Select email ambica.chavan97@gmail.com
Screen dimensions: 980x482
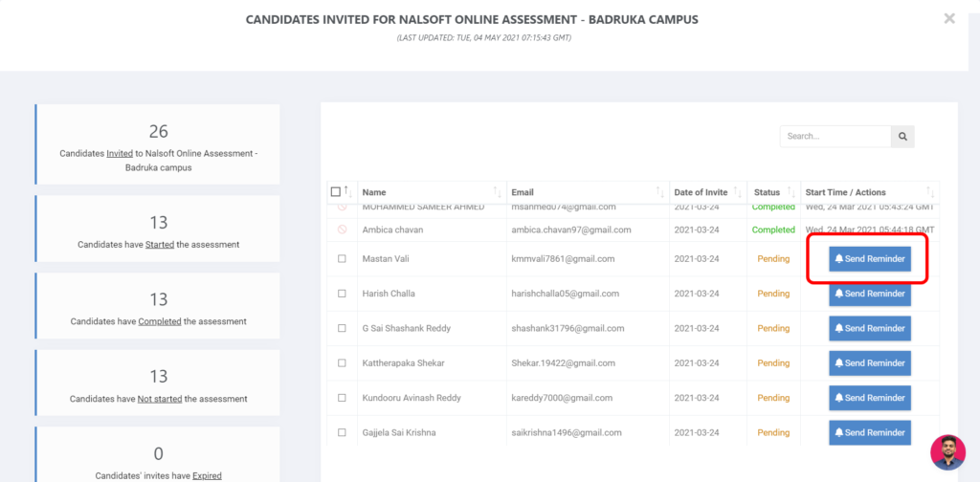[x=570, y=230]
